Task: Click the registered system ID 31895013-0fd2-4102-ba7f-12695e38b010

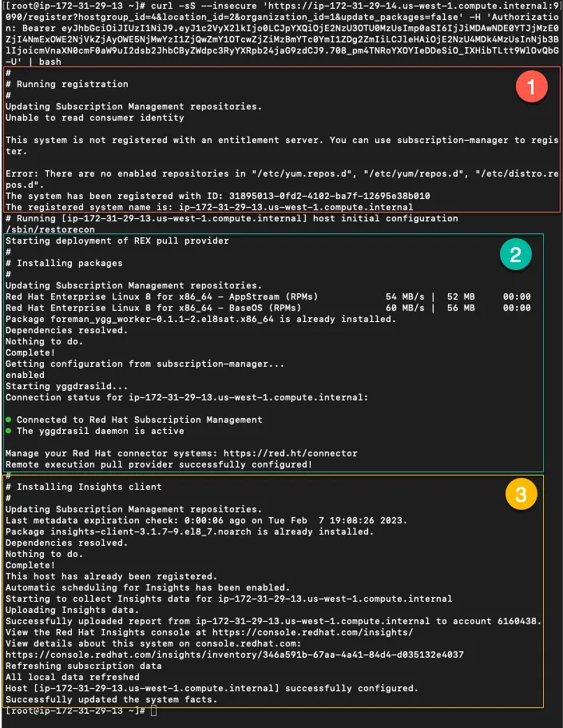Action: click(330, 196)
